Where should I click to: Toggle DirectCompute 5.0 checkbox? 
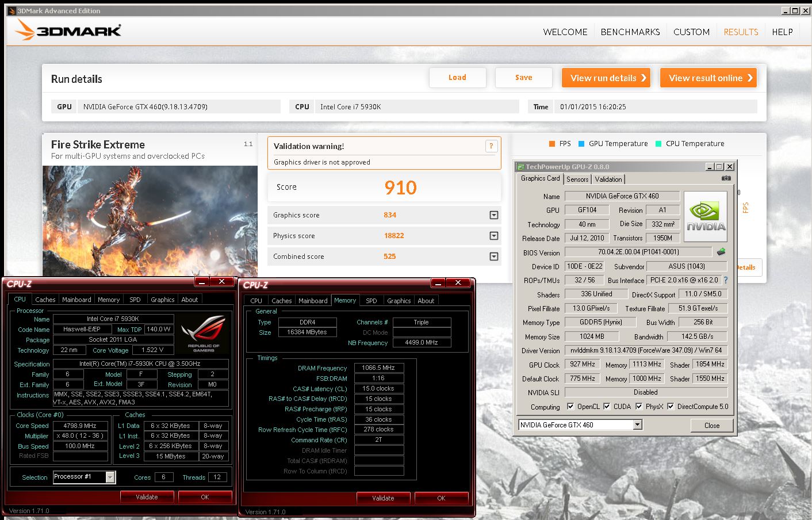tap(671, 406)
